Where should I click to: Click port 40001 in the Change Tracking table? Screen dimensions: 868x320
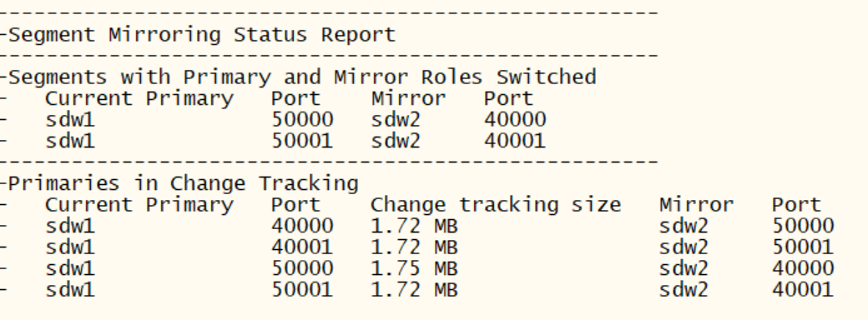[x=302, y=247]
